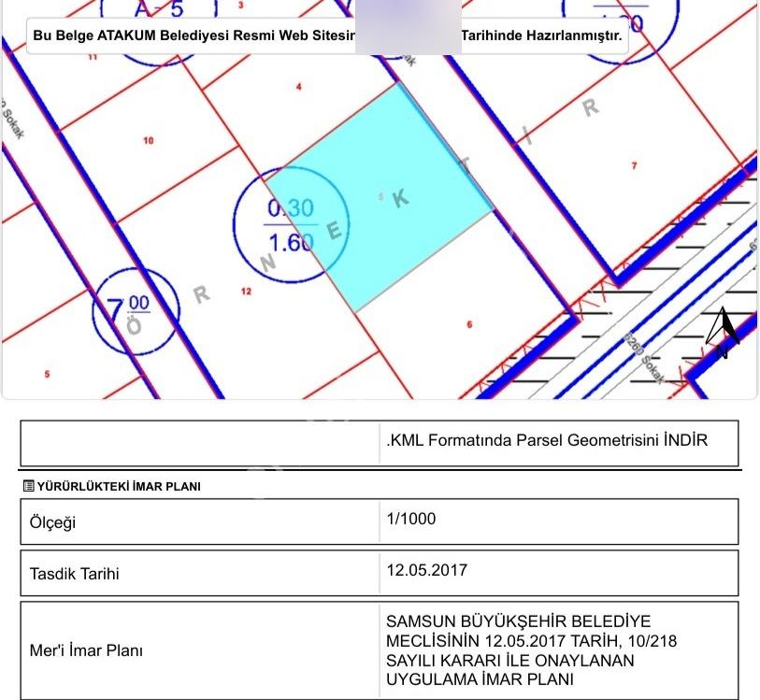This screenshot has height=700, width=760.
Task: Click the 6260 Sokak street label
Action: point(645,358)
